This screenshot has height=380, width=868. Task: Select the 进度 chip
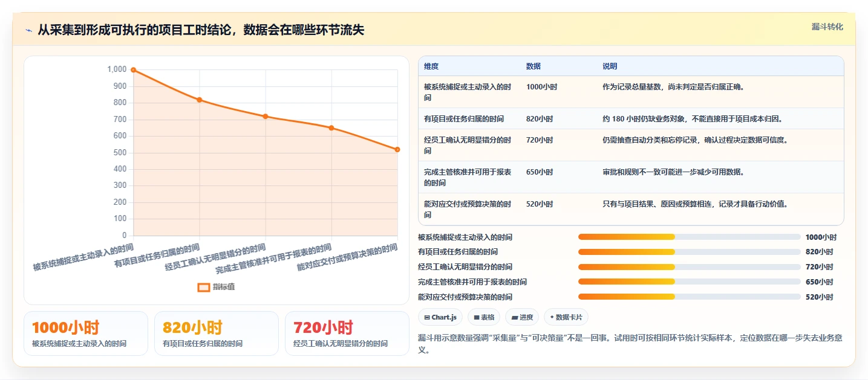522,317
